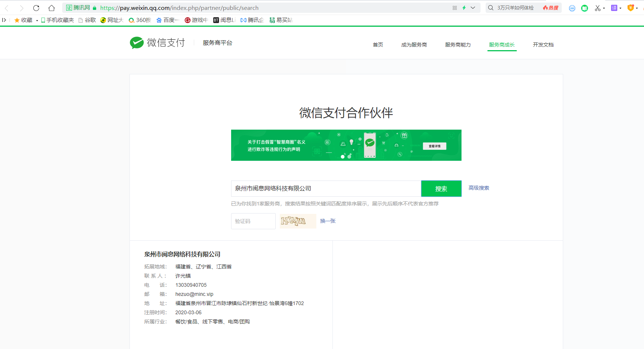644x349 pixels.
Task: Expand the address bar dropdown chevron
Action: click(473, 8)
